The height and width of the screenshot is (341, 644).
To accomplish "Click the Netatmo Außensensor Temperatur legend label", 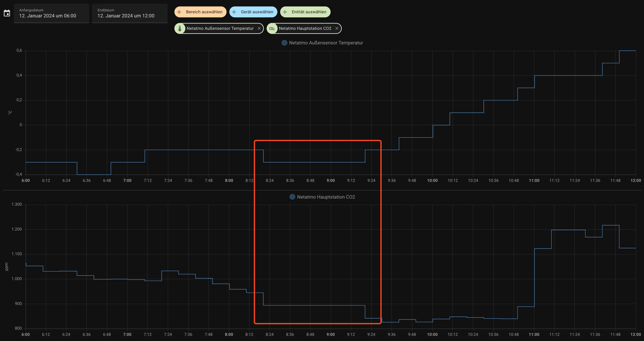I will [x=326, y=43].
